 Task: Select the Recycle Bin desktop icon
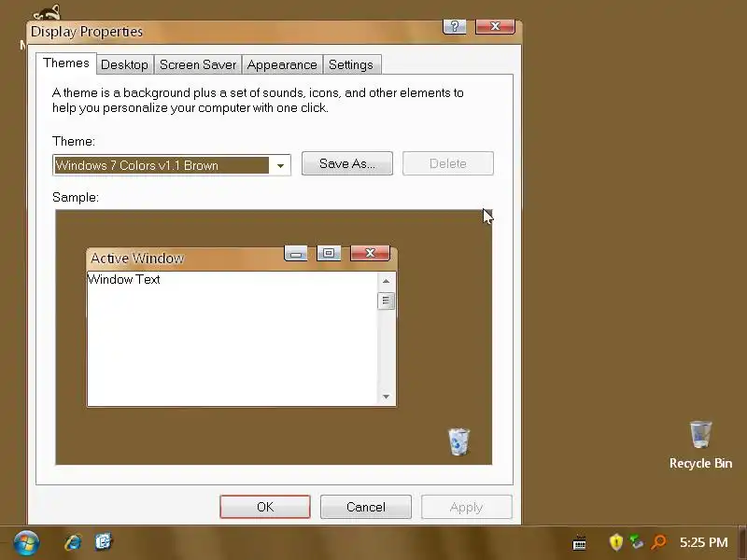[x=700, y=445]
